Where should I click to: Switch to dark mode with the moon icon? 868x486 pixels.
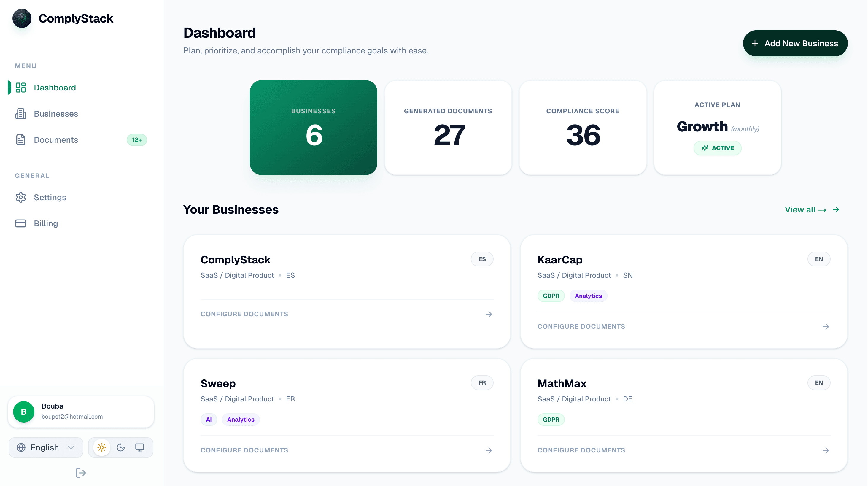121,447
